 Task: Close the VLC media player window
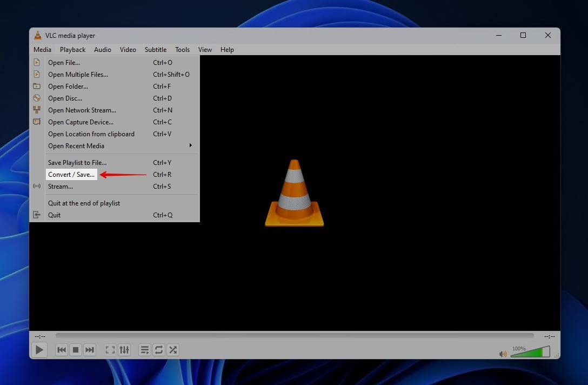[x=548, y=35]
